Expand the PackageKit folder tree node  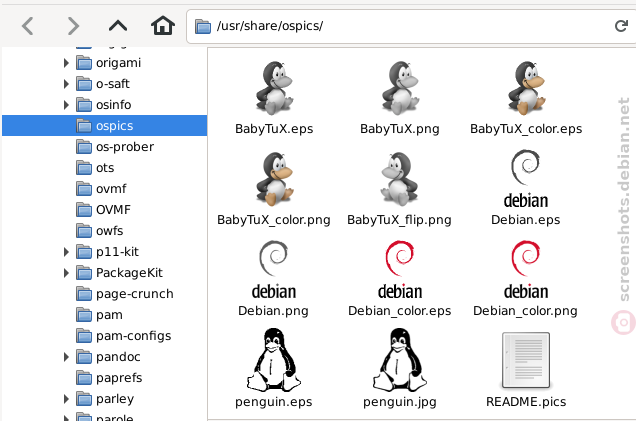(x=66, y=273)
